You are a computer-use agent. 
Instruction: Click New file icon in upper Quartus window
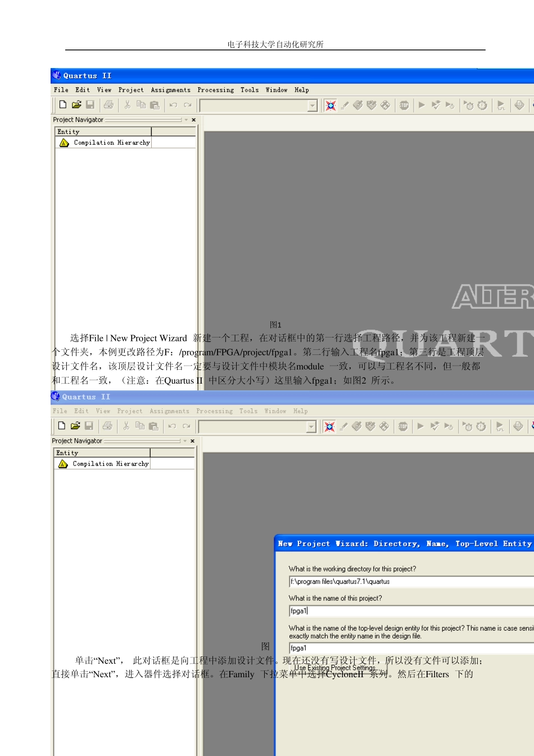click(x=63, y=105)
